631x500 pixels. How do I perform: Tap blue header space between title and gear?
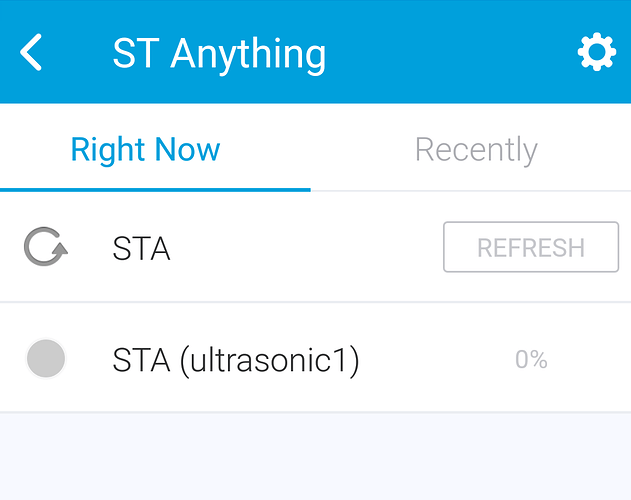pos(450,53)
